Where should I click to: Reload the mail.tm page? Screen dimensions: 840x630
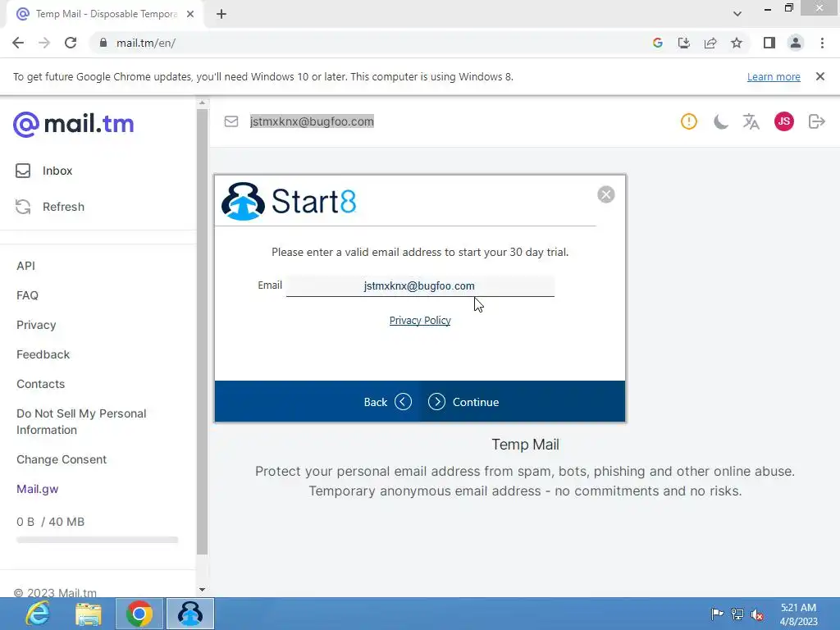71,43
